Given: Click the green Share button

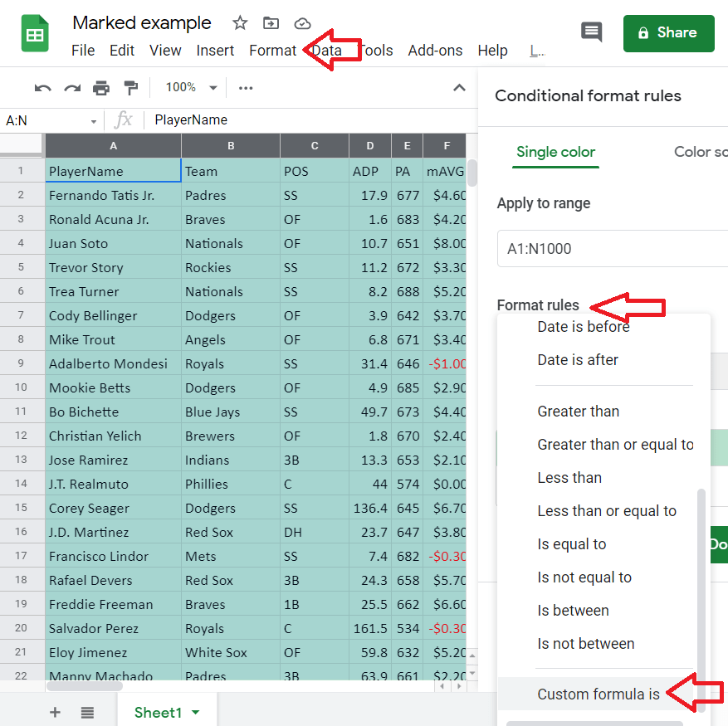Looking at the screenshot, I should [668, 33].
